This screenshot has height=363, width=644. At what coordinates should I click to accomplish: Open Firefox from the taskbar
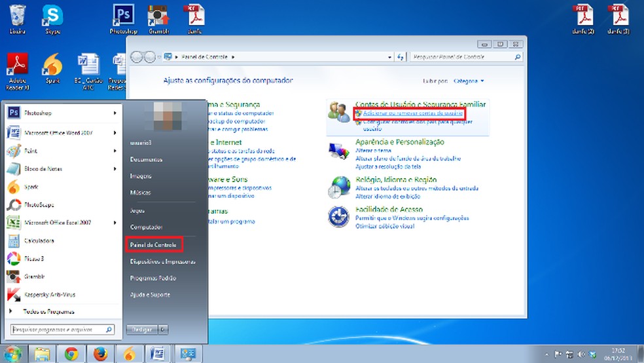100,354
